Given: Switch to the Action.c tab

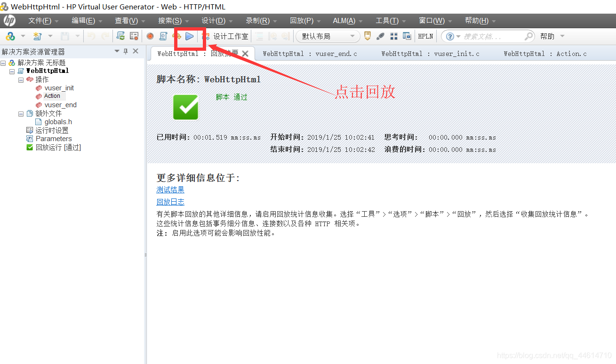Looking at the screenshot, I should [545, 54].
